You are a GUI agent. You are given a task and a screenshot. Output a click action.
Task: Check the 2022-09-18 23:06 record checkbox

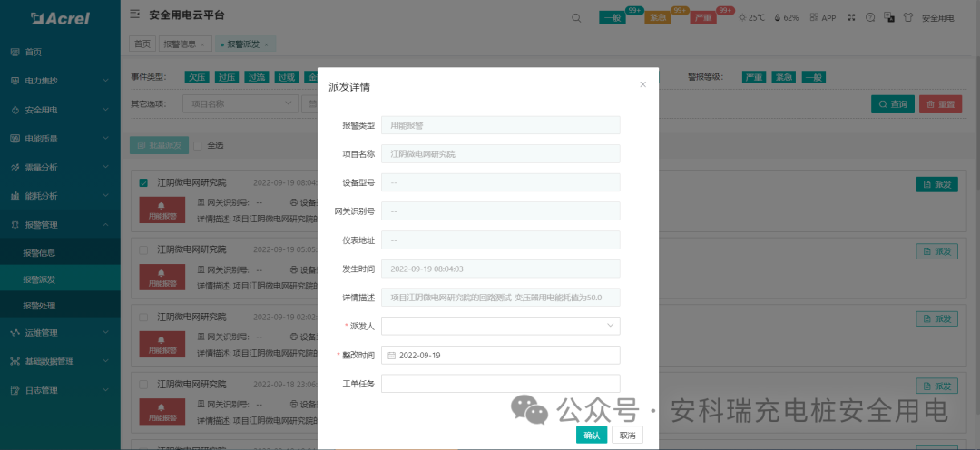[143, 385]
